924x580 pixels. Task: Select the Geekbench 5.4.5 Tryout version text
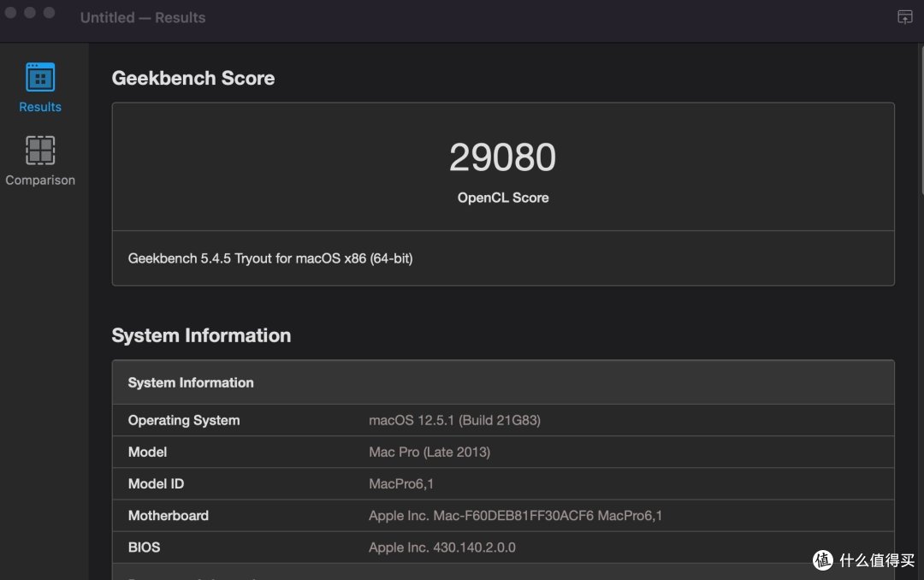269,258
